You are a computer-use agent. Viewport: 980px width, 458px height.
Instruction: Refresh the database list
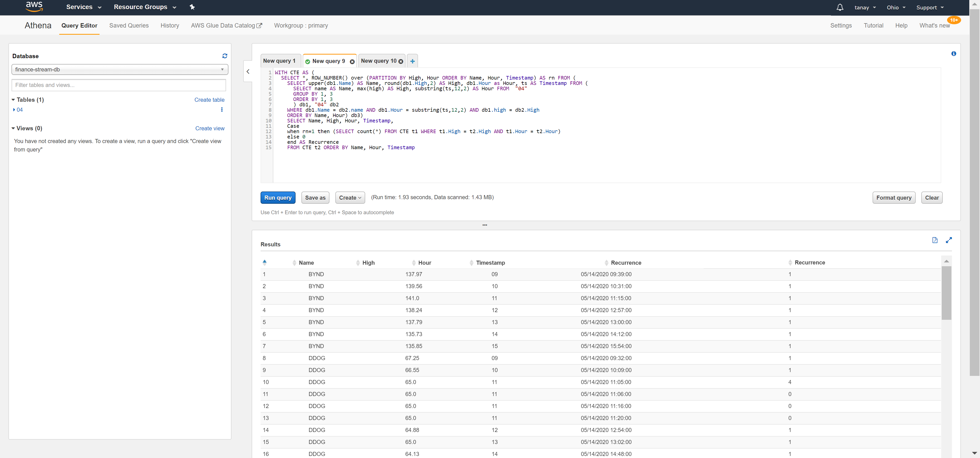[x=225, y=56]
